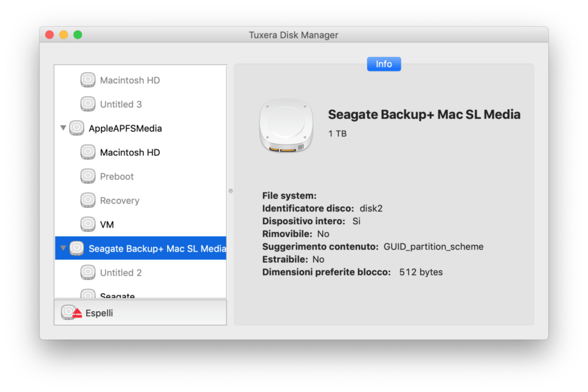Click the Untitled 2 volume icon
Image resolution: width=588 pixels, height=392 pixels.
(x=88, y=272)
